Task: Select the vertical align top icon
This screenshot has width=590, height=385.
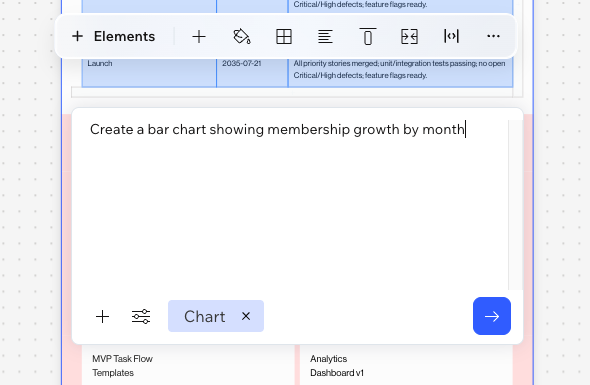Action: point(368,37)
